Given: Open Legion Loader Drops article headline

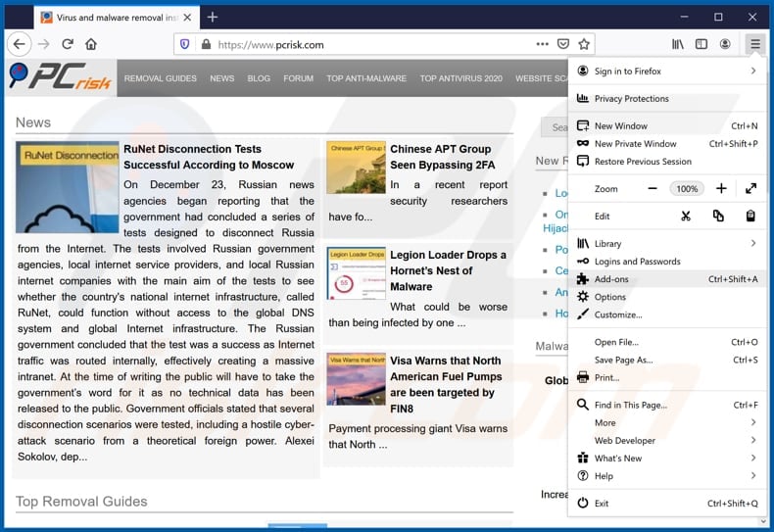Looking at the screenshot, I should pyautogui.click(x=448, y=271).
